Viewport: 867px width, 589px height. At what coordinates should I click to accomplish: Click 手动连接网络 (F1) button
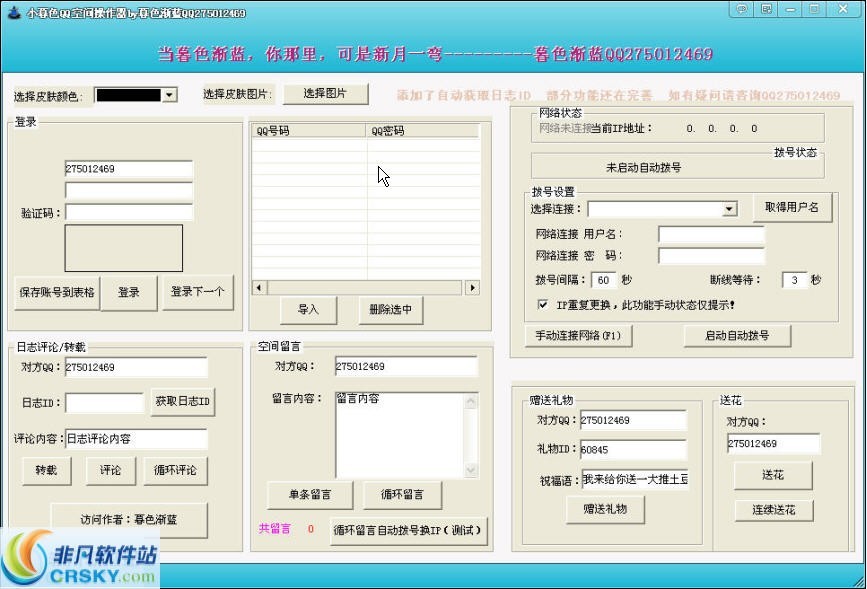pos(578,335)
